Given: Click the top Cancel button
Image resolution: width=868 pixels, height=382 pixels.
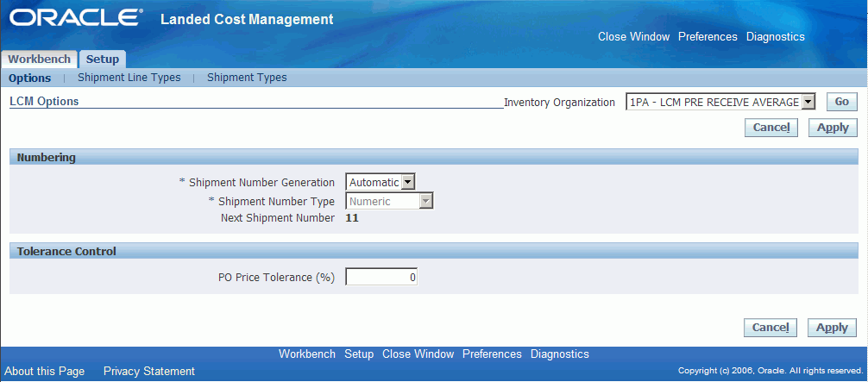Looking at the screenshot, I should pyautogui.click(x=771, y=128).
